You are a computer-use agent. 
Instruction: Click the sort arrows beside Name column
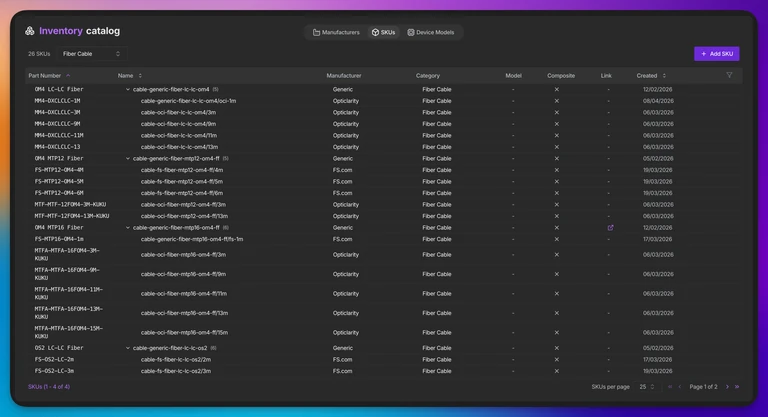pos(140,75)
